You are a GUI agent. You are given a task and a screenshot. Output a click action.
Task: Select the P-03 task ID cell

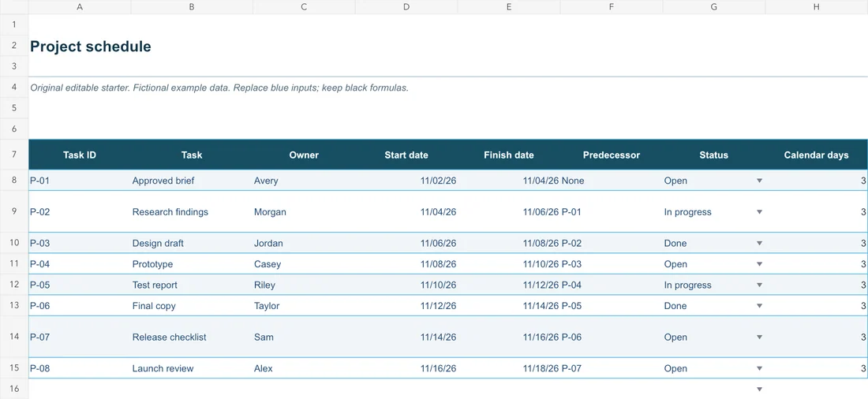pyautogui.click(x=80, y=243)
